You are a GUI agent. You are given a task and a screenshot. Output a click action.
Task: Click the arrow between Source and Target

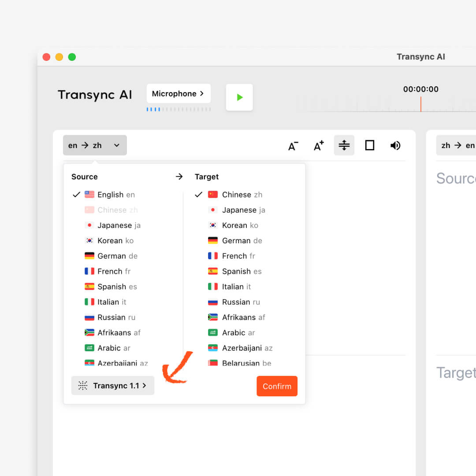coord(179,177)
